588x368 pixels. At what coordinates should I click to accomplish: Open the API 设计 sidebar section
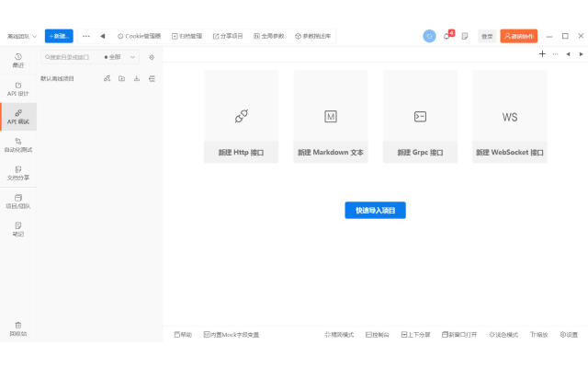(18, 89)
